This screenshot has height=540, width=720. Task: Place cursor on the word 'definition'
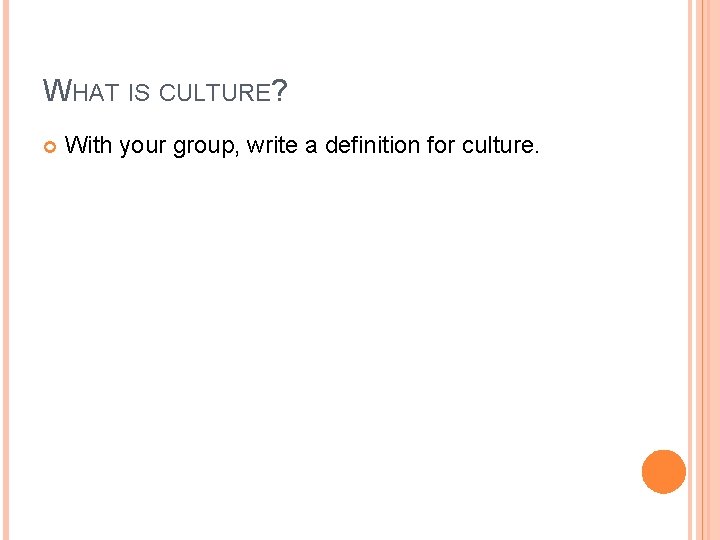coord(372,146)
